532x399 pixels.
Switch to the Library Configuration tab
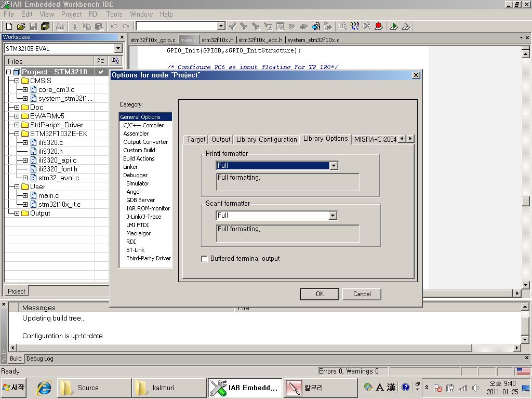[267, 139]
